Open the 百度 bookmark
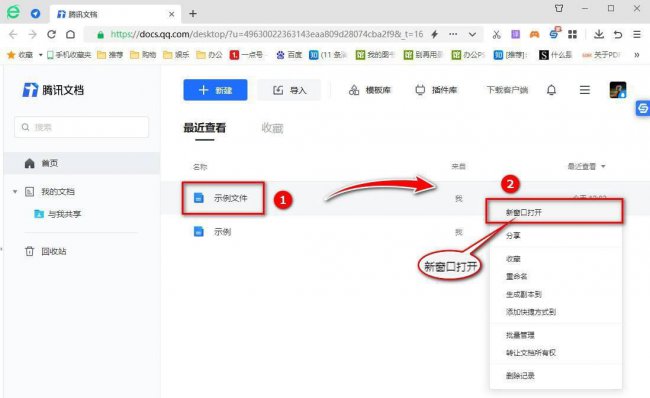This screenshot has height=398, width=650. point(289,54)
